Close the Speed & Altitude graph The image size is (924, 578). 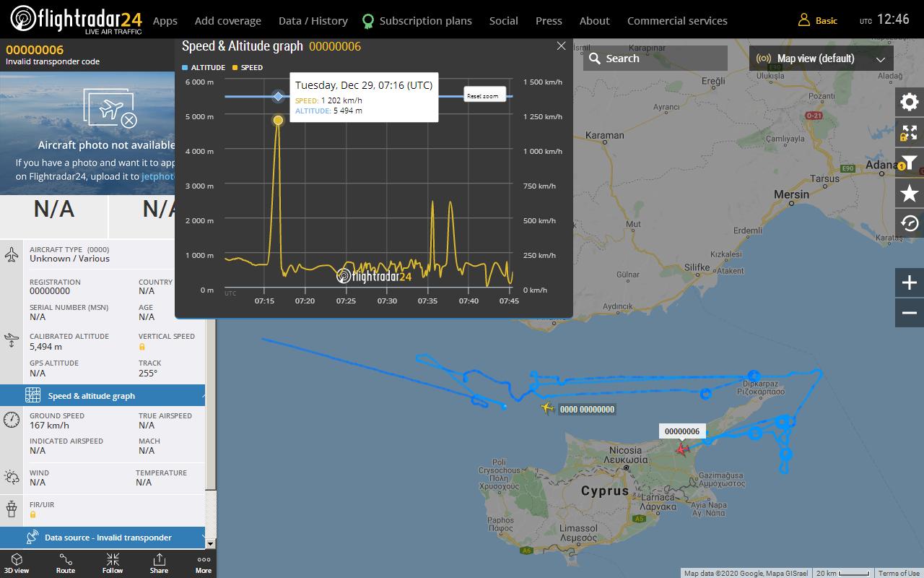(561, 46)
